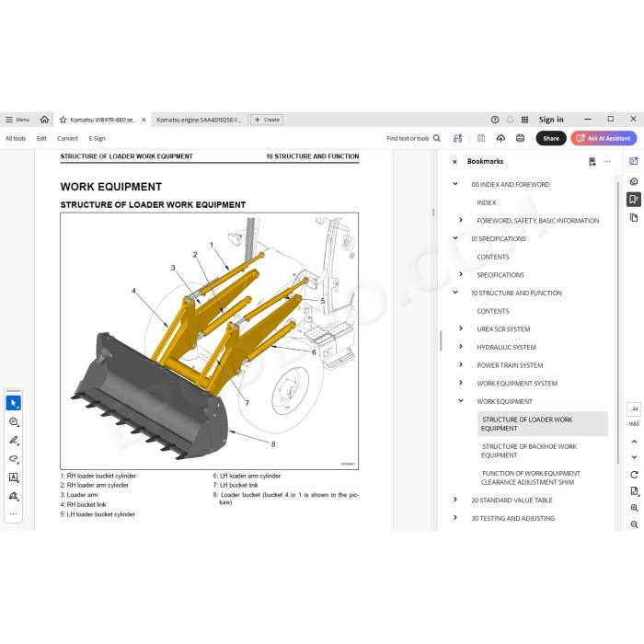Click the page display document icon
The image size is (644, 644).
(x=634, y=490)
